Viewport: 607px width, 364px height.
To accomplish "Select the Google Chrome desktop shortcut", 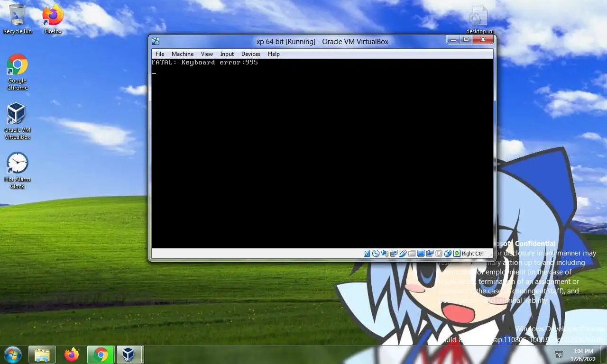I will tap(18, 72).
